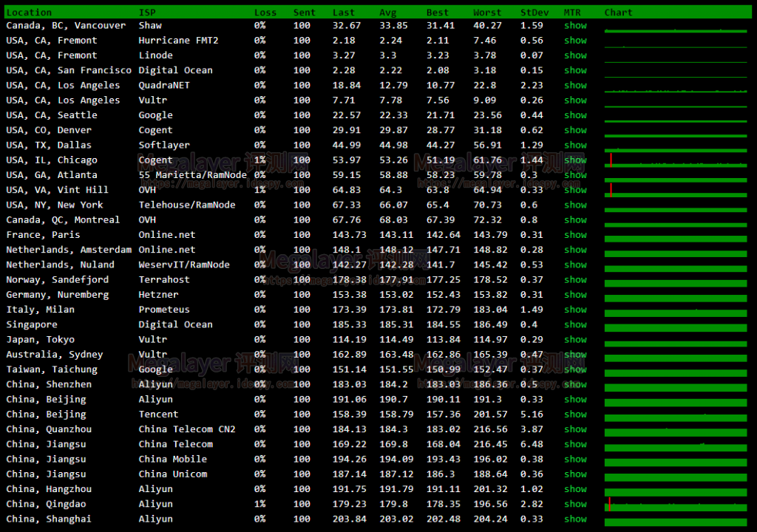757x532 pixels.
Task: Open show link for Denver Cogent
Action: click(575, 130)
